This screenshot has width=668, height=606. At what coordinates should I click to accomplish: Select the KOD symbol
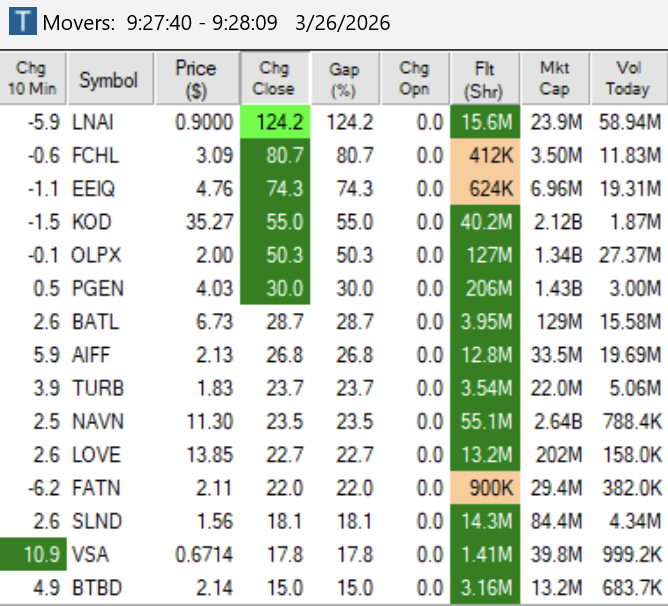(92, 222)
